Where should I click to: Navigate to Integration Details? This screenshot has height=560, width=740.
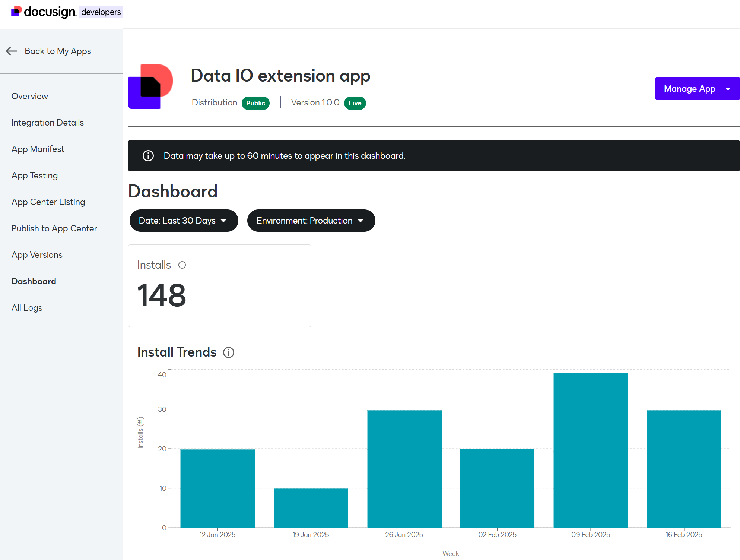47,122
